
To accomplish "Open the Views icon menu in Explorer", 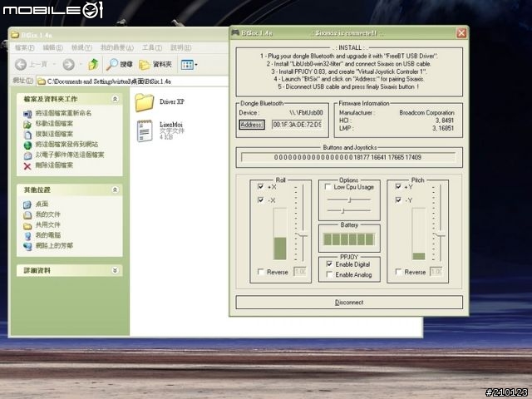I will pos(187,65).
